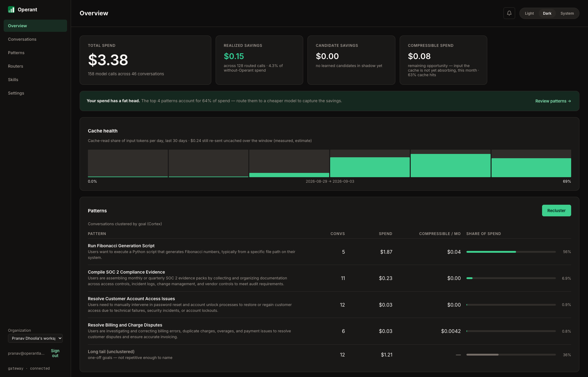588x377 pixels.
Task: Open the Total Spend card
Action: coord(145,60)
